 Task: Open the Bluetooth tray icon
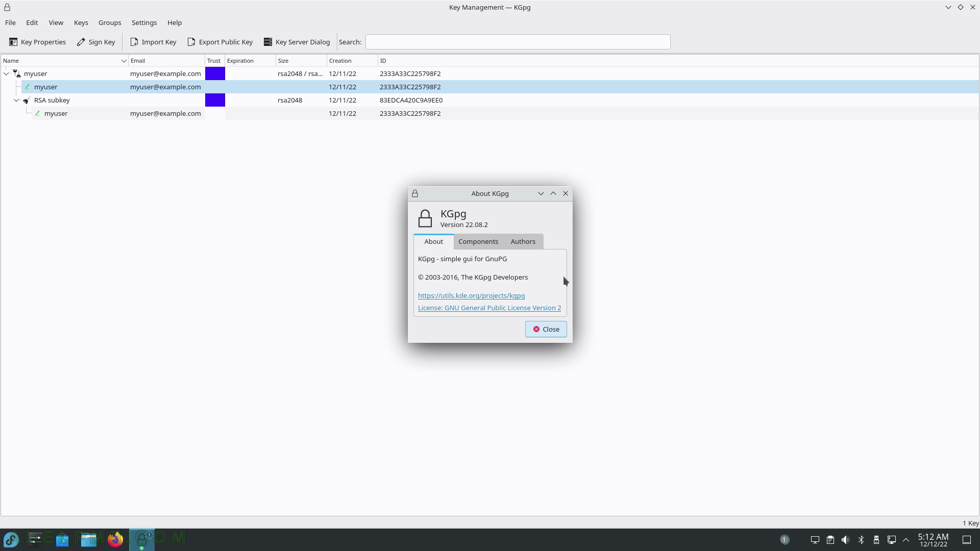point(861,540)
